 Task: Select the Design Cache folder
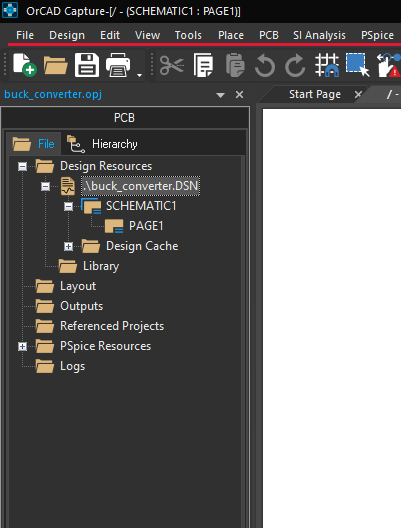tap(142, 246)
